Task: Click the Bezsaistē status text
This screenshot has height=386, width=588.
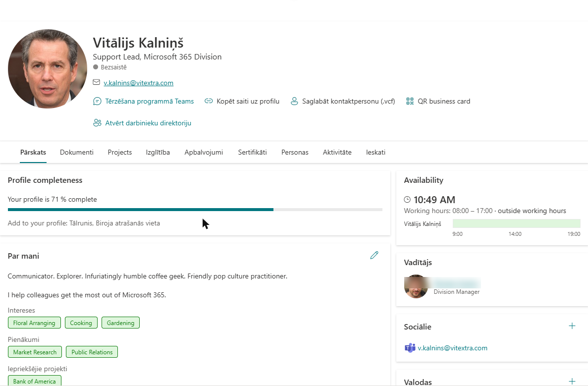Action: coord(113,67)
